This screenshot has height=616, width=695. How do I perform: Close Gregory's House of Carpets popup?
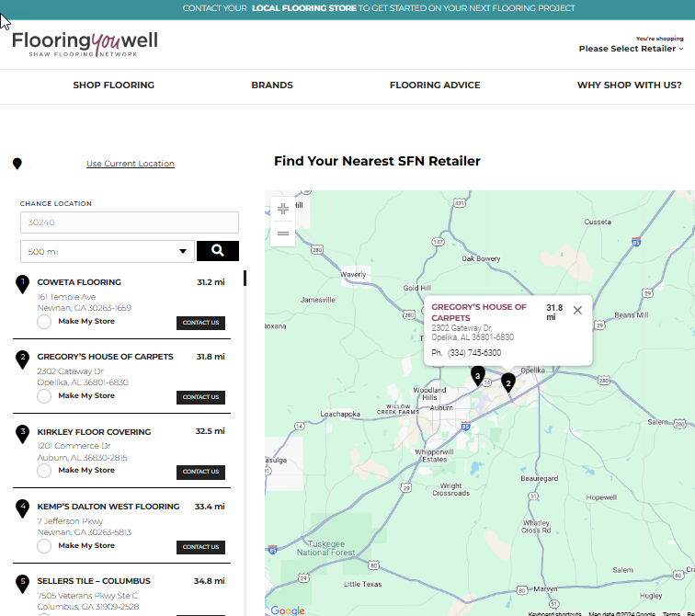pyautogui.click(x=577, y=310)
